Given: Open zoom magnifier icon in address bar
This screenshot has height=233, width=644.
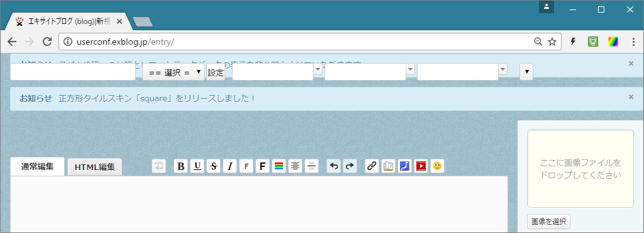Looking at the screenshot, I should point(538,42).
